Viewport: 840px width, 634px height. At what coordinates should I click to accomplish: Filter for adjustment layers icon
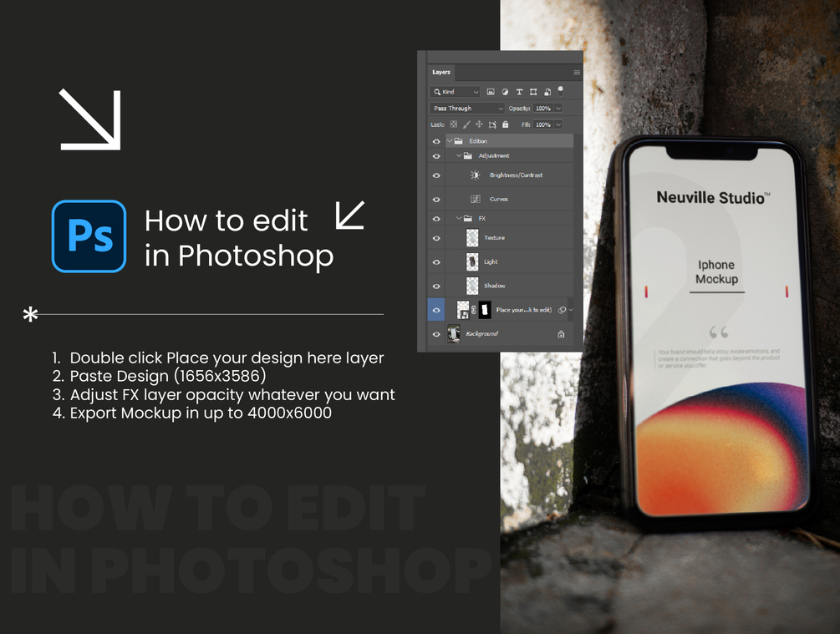click(x=505, y=92)
